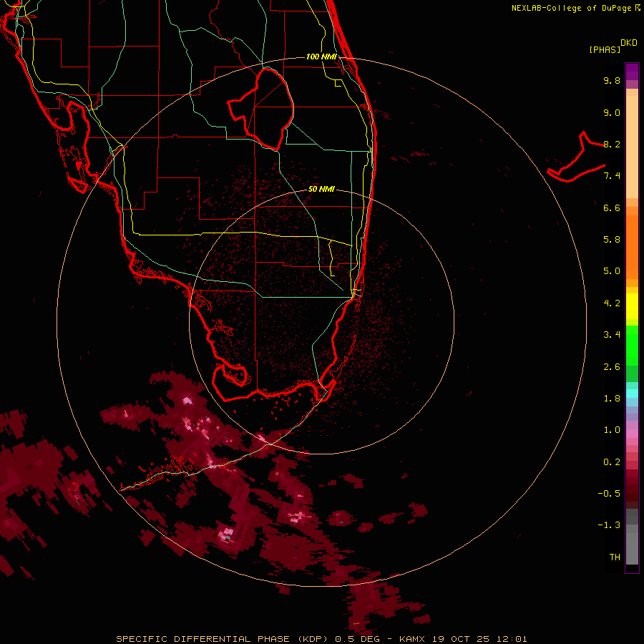Click the 4.2 color scale value

(612, 303)
